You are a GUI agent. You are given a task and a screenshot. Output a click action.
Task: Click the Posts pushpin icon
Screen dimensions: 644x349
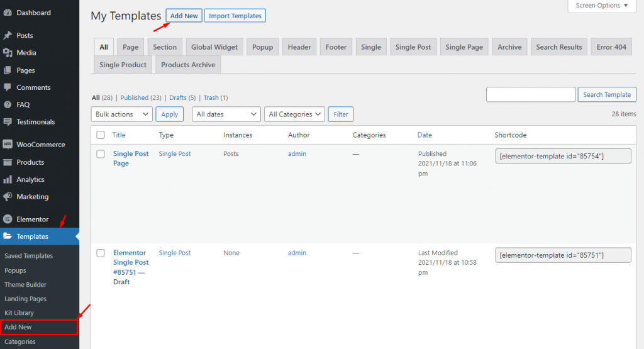pyautogui.click(x=8, y=35)
